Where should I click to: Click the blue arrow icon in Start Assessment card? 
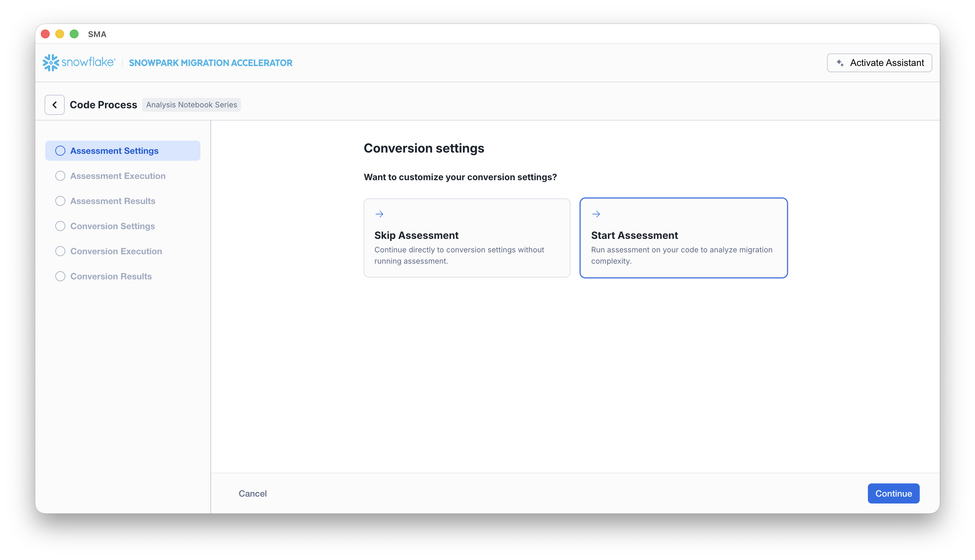click(596, 214)
